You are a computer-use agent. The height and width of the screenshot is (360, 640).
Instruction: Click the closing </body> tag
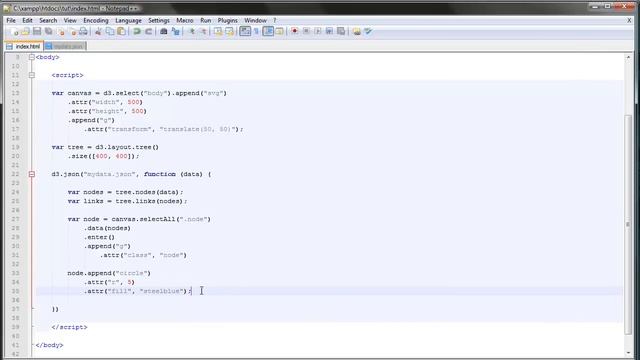click(x=49, y=345)
